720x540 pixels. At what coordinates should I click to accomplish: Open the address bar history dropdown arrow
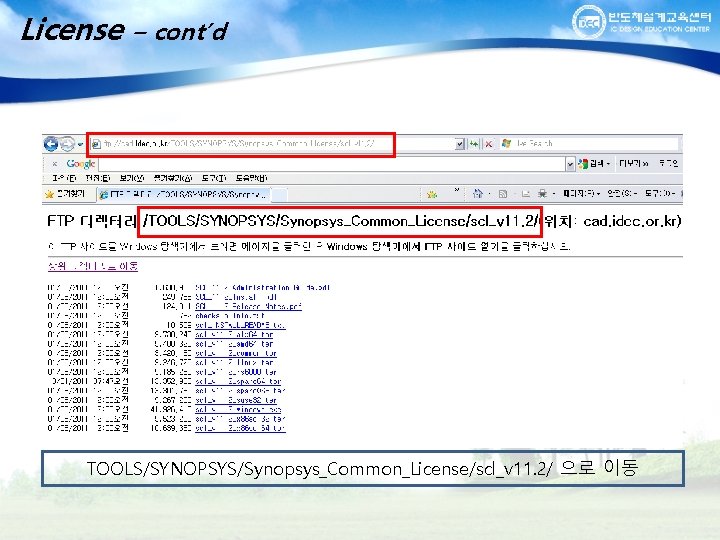[x=459, y=144]
